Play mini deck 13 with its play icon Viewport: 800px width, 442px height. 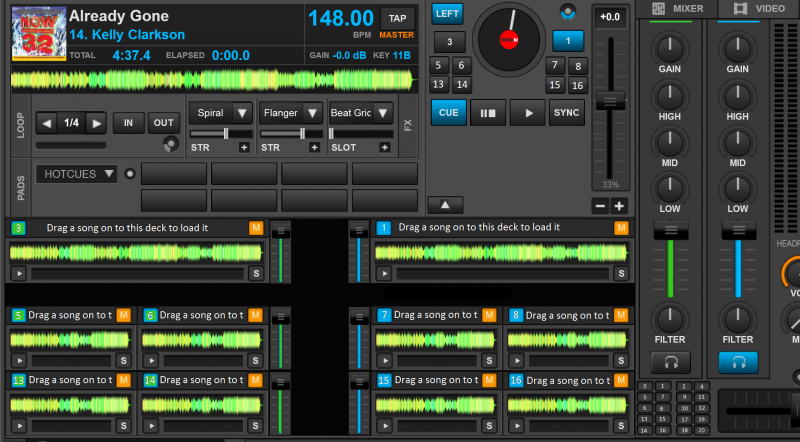click(x=19, y=426)
